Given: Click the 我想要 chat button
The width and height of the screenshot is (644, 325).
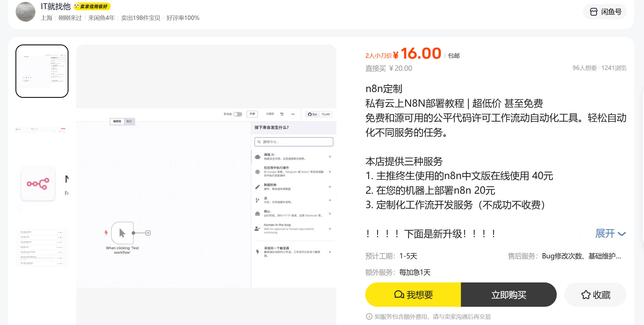Looking at the screenshot, I should click(413, 295).
